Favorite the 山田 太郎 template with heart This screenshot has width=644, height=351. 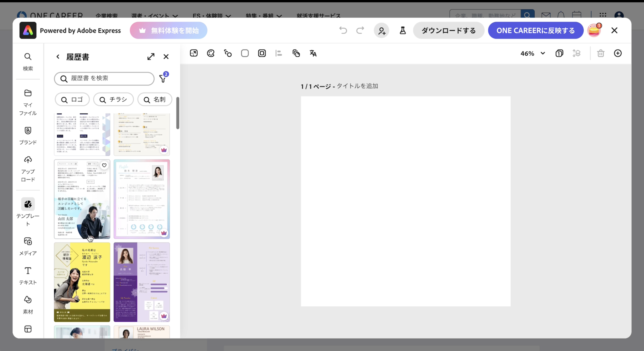click(x=104, y=165)
